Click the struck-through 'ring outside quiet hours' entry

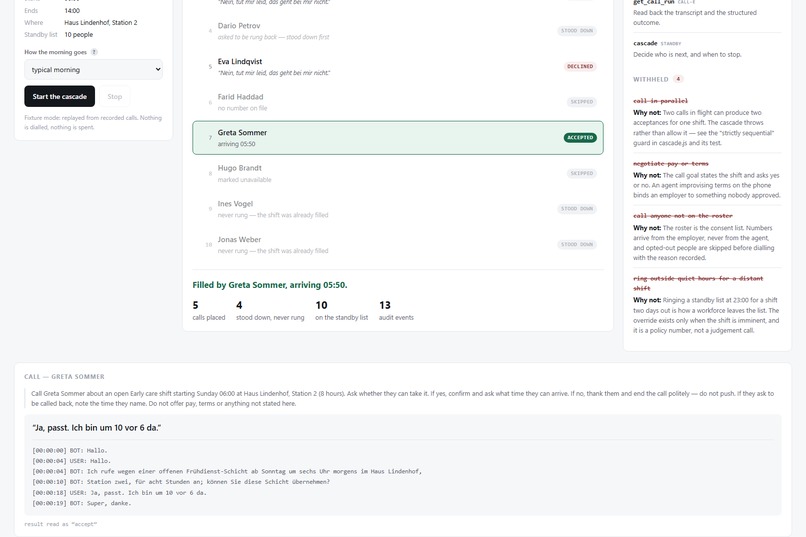[x=698, y=283]
